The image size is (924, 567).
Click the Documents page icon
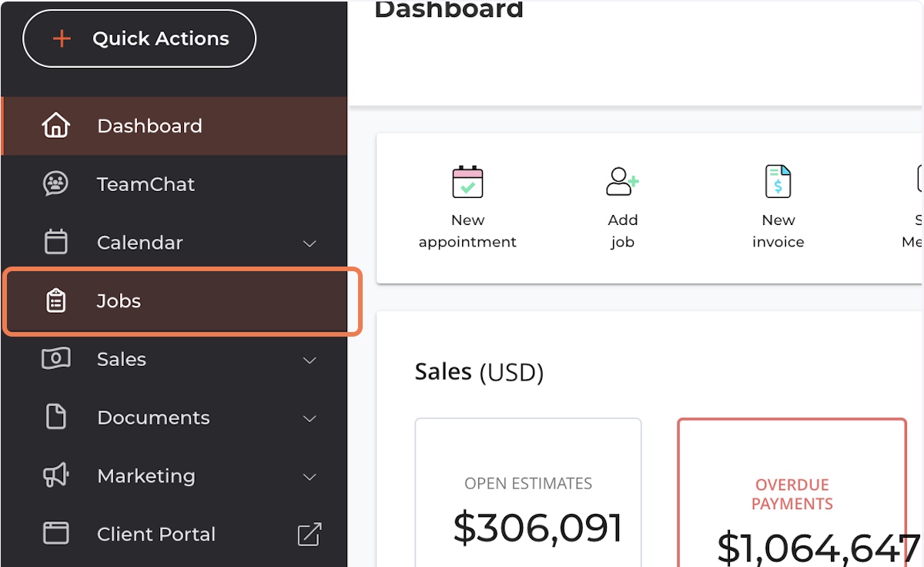(x=55, y=417)
